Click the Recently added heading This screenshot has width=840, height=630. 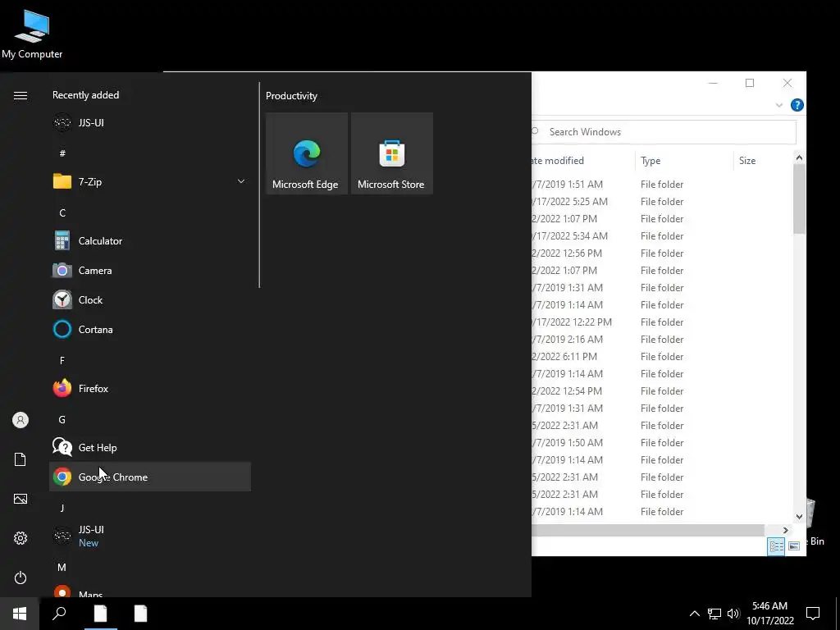pyautogui.click(x=85, y=95)
